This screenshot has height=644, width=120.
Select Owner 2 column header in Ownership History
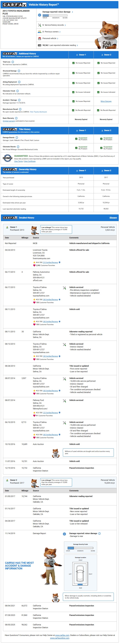click(106, 170)
